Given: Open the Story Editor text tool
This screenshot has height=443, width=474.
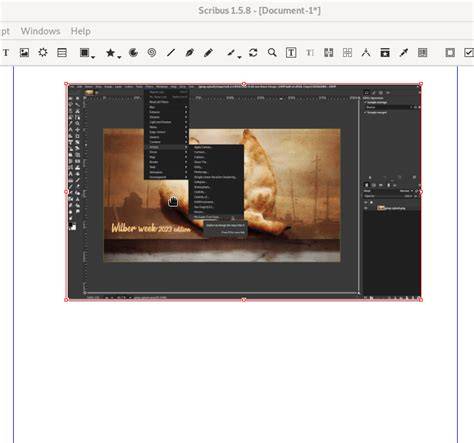Looking at the screenshot, I should point(310,53).
